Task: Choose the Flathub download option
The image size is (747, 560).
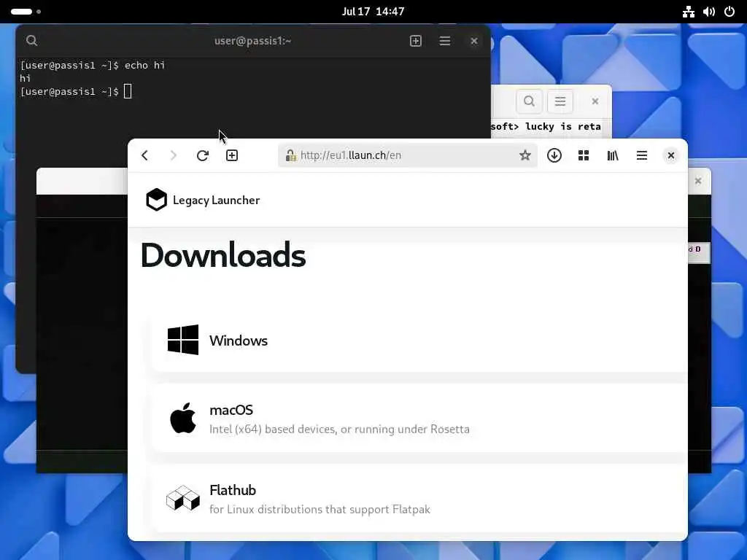Action: pos(419,498)
